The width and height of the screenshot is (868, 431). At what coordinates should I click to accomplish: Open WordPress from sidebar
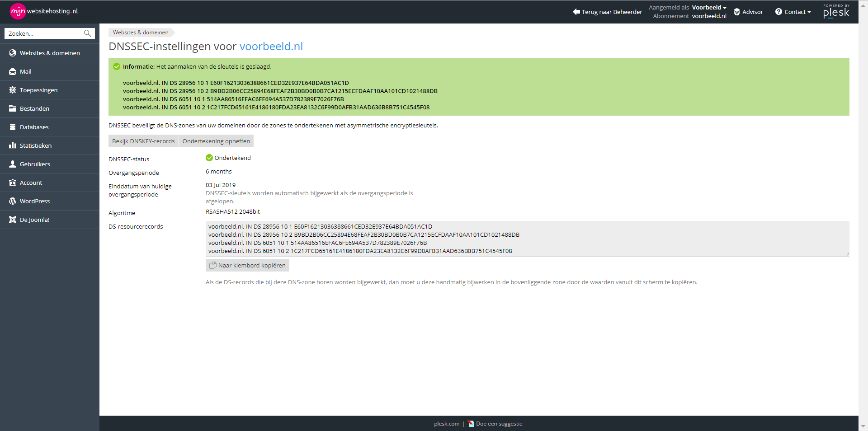[50, 201]
